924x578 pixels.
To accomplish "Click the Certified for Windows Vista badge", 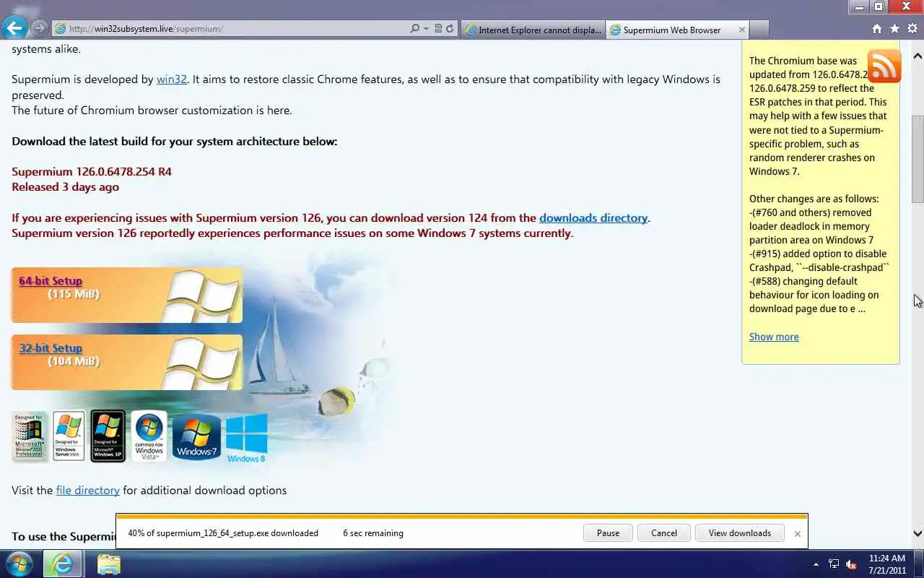I will [x=149, y=436].
